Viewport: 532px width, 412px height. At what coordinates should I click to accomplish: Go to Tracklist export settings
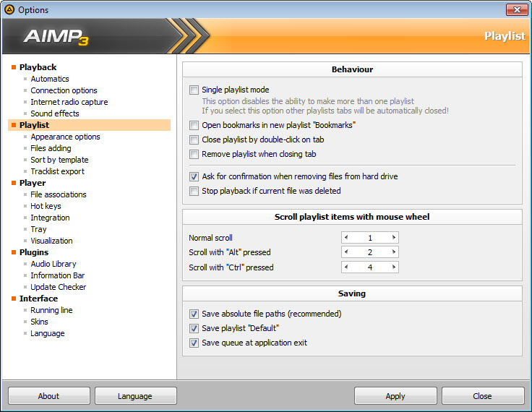coord(57,171)
